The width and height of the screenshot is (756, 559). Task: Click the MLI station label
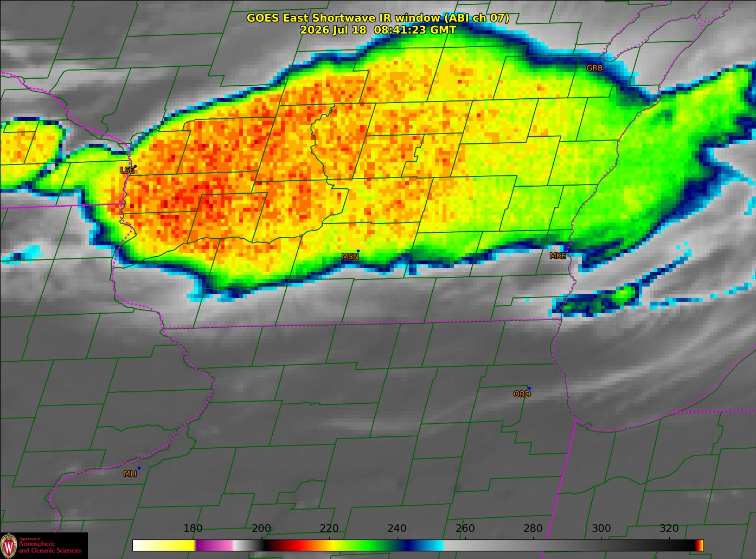tap(130, 474)
